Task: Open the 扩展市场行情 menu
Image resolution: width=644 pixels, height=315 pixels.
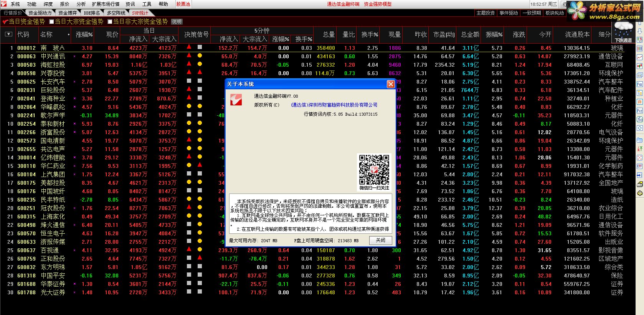Action: 106,4
